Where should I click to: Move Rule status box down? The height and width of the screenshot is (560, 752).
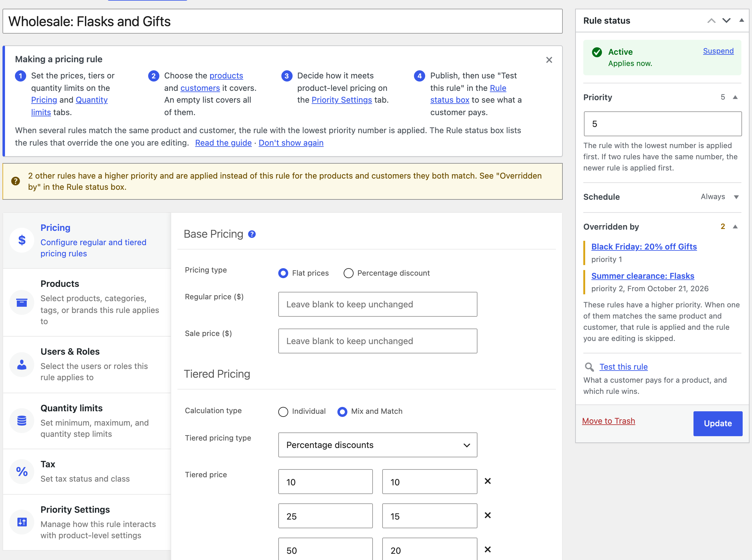[x=726, y=21]
